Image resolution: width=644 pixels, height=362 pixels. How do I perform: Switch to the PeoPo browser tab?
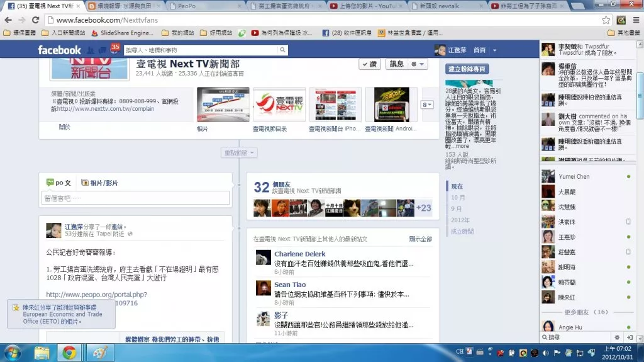coord(206,6)
